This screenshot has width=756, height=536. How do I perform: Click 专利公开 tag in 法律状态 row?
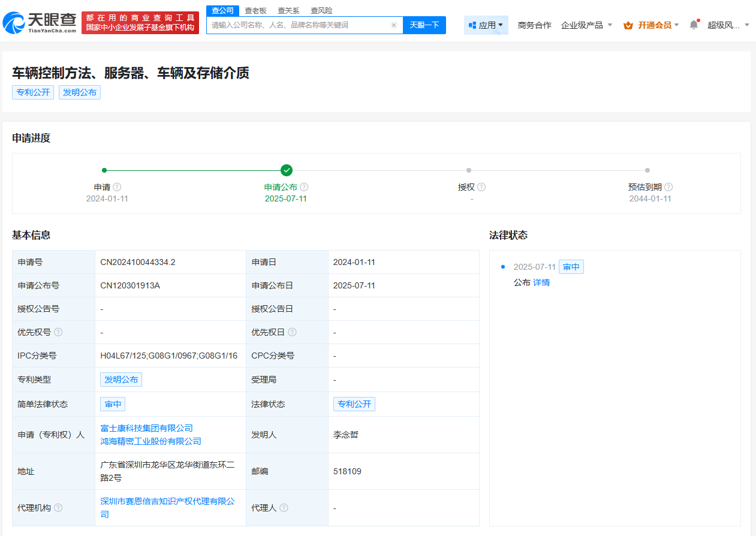point(354,404)
